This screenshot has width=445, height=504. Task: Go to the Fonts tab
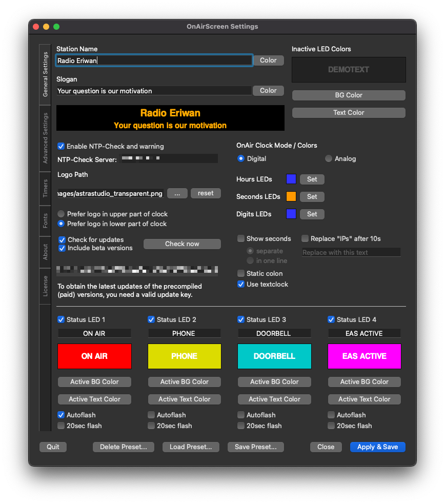tap(46, 221)
